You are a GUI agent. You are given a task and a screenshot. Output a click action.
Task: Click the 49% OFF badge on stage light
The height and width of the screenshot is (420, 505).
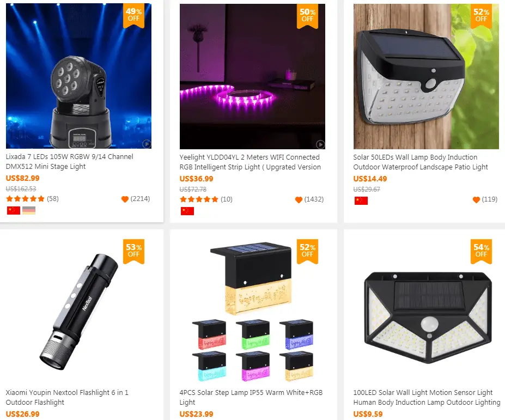(x=133, y=15)
